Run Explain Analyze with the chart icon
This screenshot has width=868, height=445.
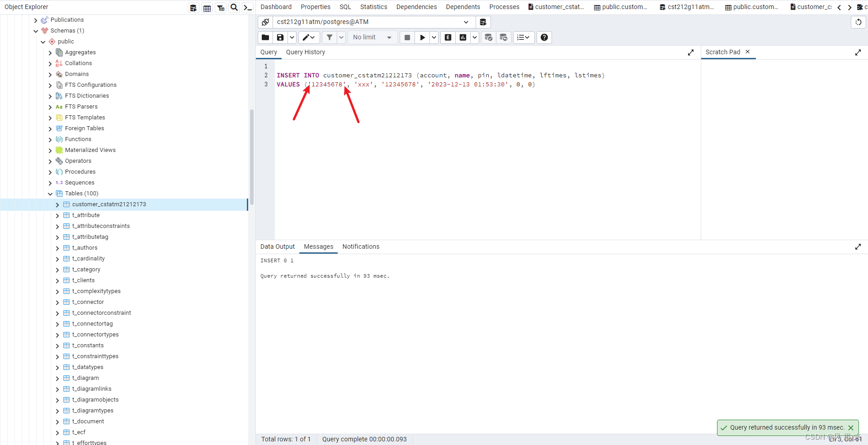pos(462,38)
